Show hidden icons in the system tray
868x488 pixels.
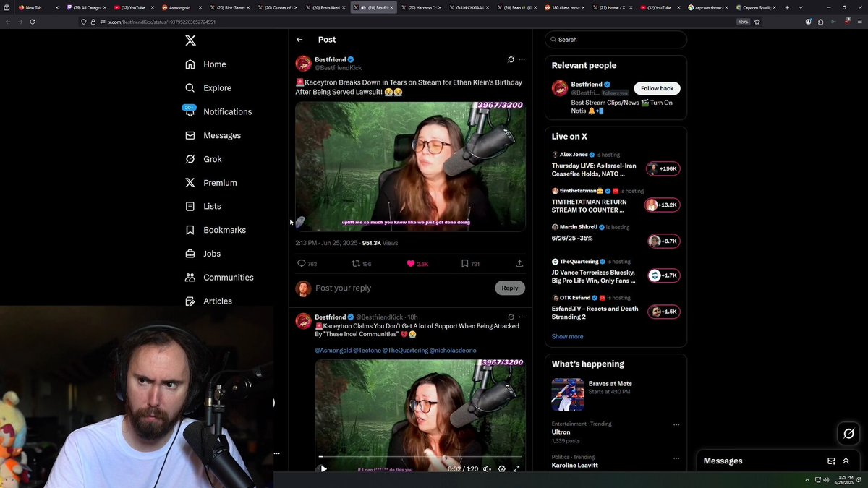tap(807, 479)
